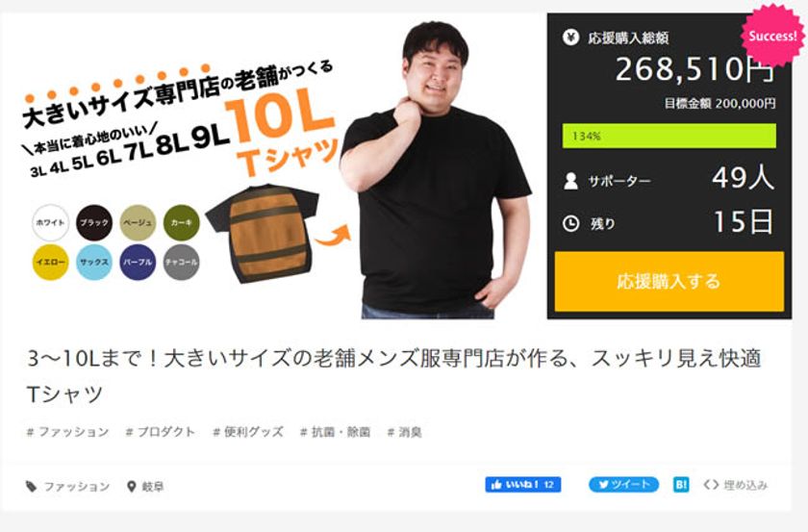Image resolution: width=808 pixels, height=532 pixels.
Task: Click the fashion category tag icon
Action: tap(32, 486)
